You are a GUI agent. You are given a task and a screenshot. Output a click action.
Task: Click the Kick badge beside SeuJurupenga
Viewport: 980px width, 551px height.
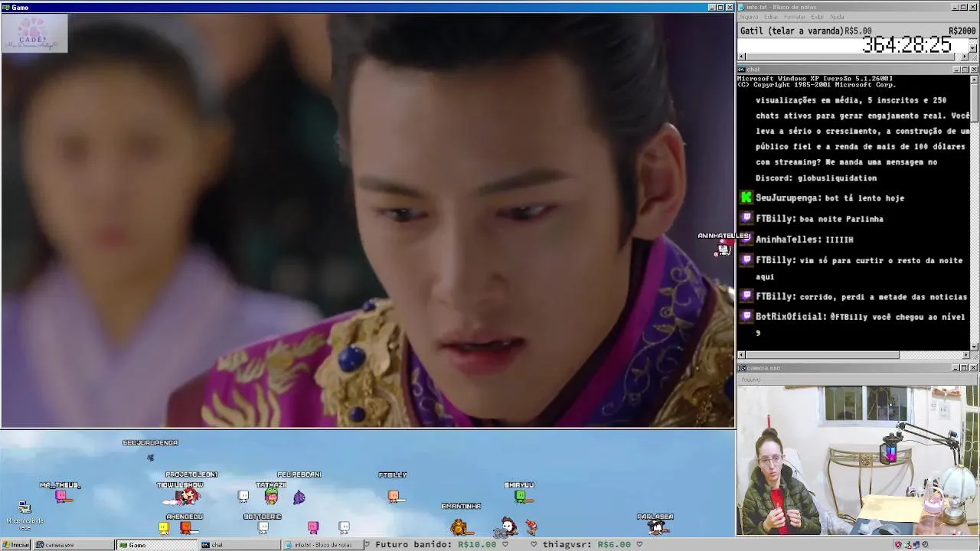(x=746, y=197)
